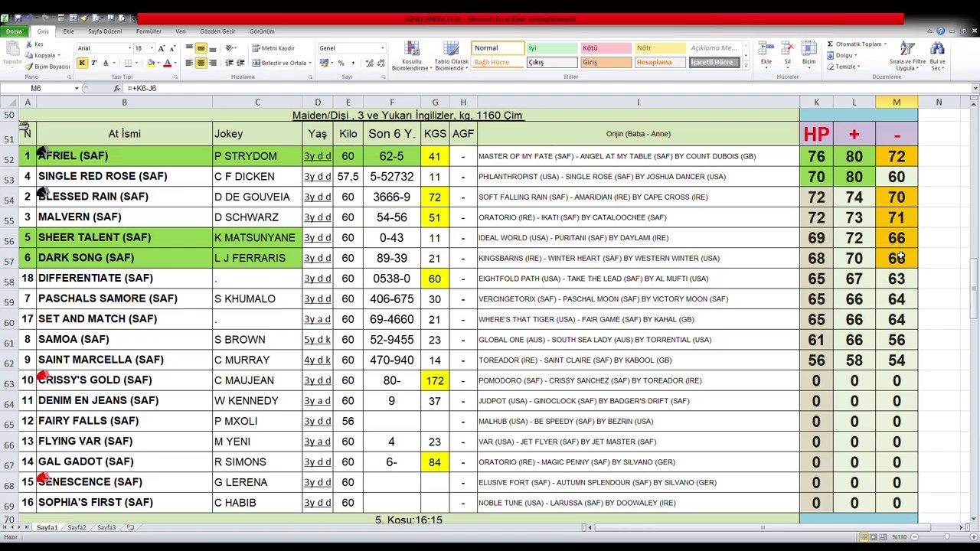Open the Arial font name dropdown
This screenshot has width=980, height=551.
tap(129, 48)
